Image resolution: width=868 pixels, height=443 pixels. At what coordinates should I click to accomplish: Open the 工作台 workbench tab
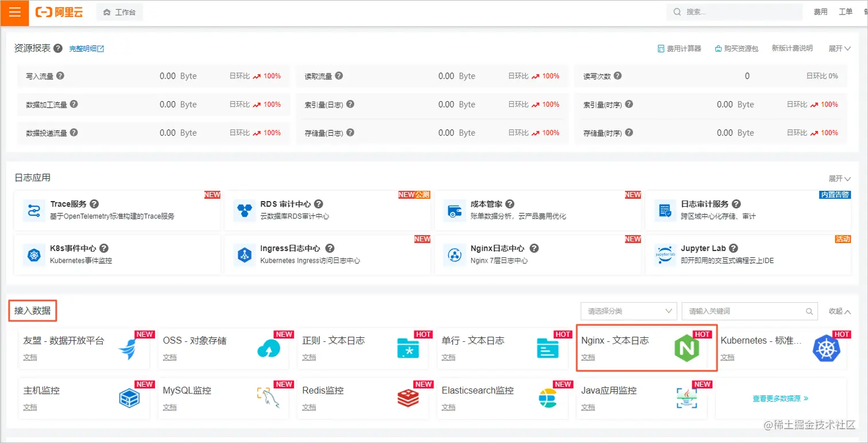(119, 12)
